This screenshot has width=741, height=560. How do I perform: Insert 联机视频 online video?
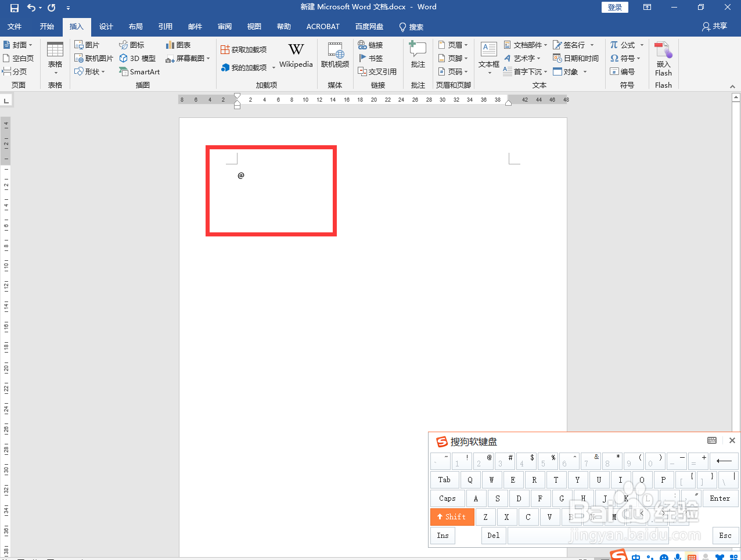point(335,56)
